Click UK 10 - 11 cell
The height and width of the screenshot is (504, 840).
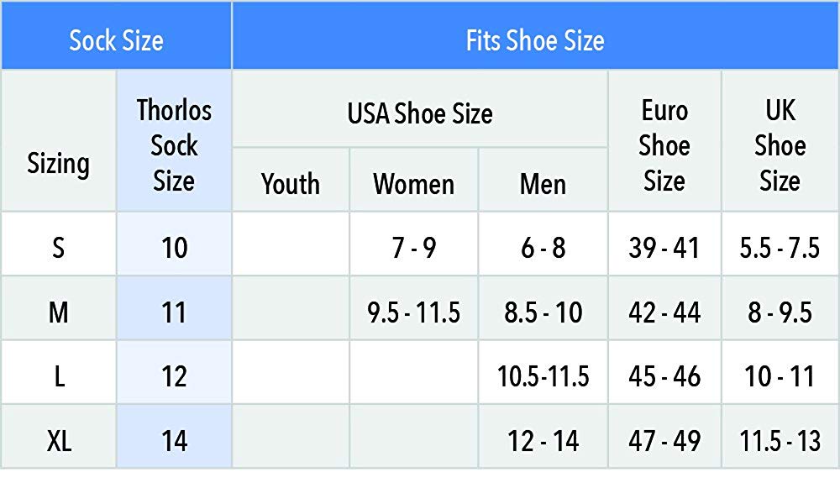coord(780,372)
